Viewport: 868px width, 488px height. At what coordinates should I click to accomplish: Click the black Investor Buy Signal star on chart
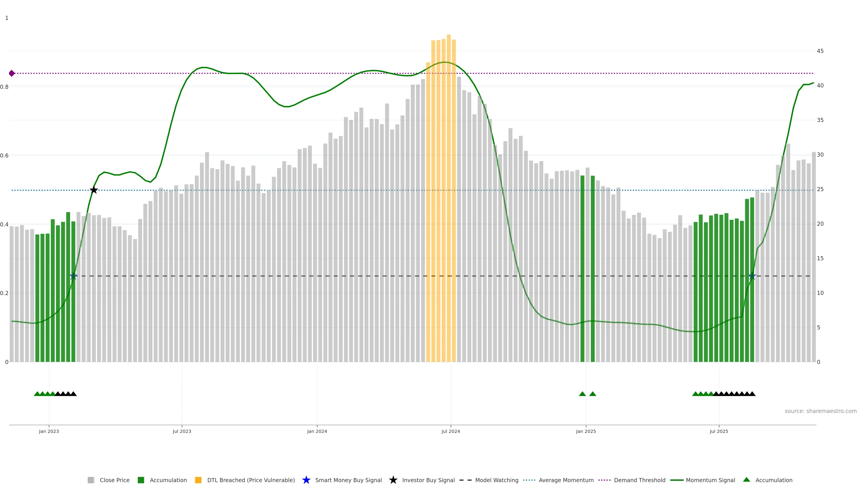point(94,190)
